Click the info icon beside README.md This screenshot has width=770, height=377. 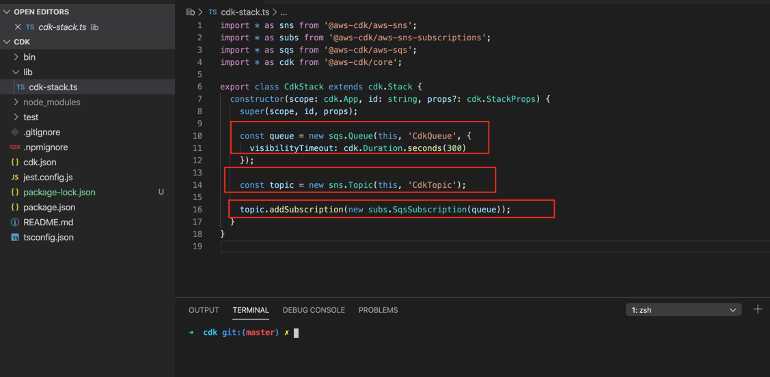point(15,222)
